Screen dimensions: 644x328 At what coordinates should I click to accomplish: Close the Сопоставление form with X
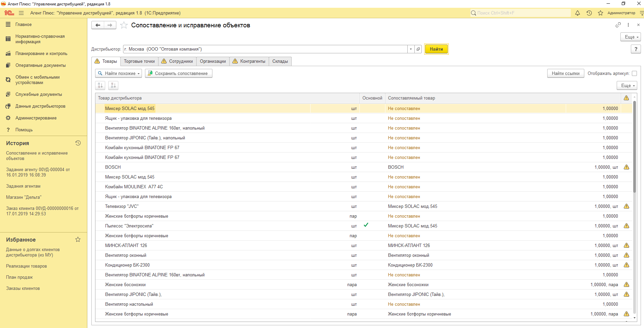(638, 25)
